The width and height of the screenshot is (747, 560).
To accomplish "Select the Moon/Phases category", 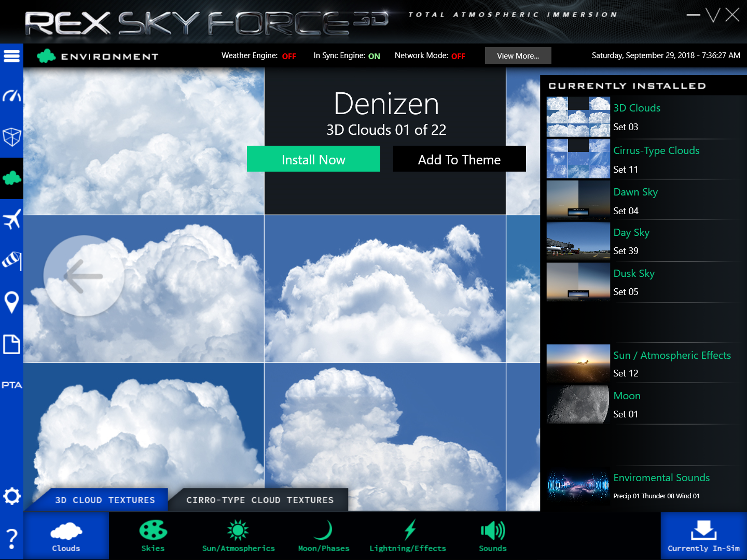I will click(x=324, y=536).
